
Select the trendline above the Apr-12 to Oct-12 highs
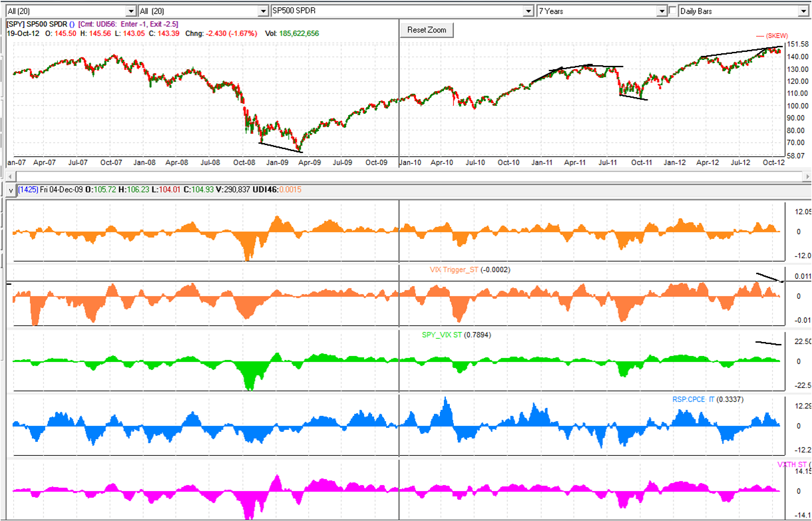[742, 52]
